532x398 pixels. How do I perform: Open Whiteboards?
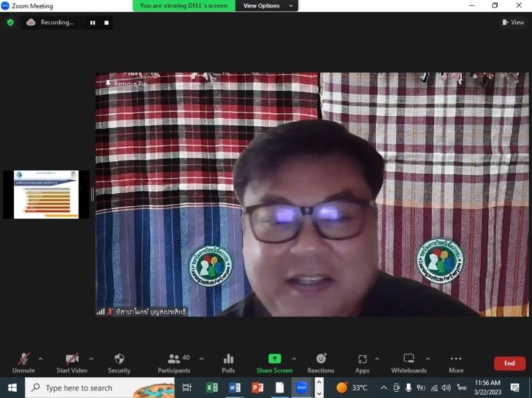point(409,362)
